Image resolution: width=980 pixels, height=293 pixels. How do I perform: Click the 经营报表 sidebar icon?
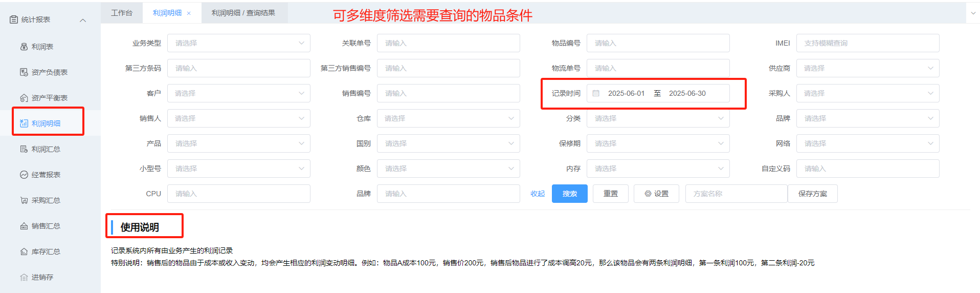pos(24,175)
